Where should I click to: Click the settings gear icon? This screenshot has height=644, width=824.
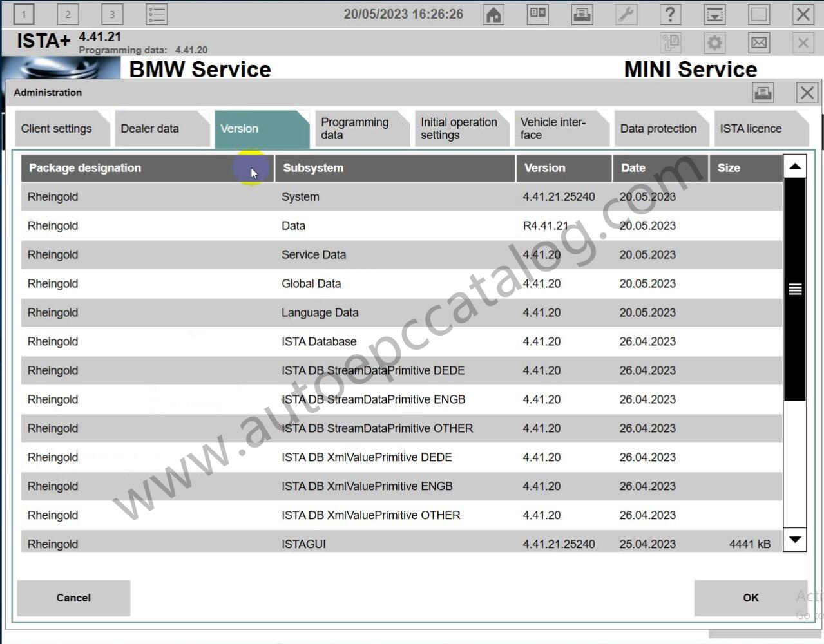pos(714,43)
